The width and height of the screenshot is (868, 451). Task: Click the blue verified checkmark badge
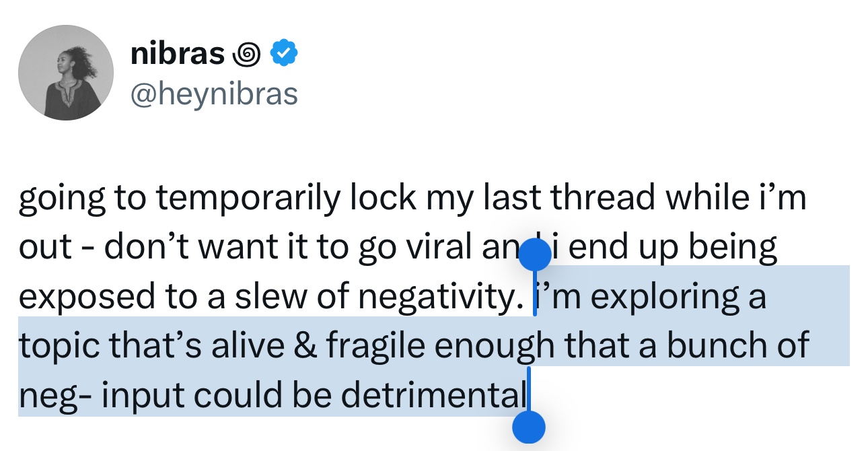pyautogui.click(x=284, y=53)
